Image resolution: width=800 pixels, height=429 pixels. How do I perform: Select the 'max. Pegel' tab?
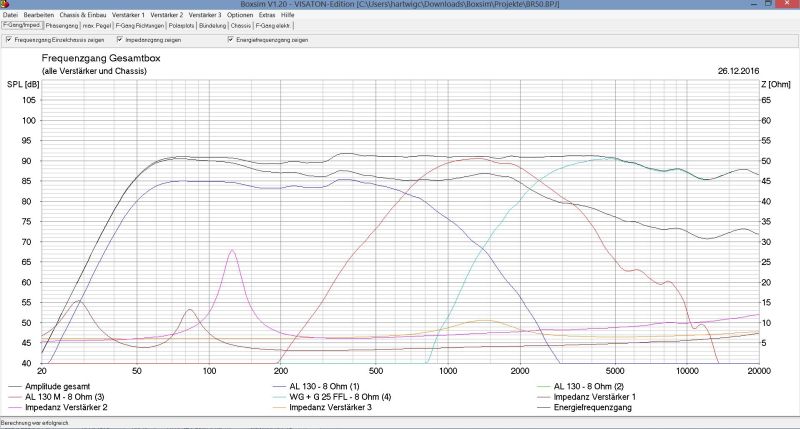click(97, 26)
